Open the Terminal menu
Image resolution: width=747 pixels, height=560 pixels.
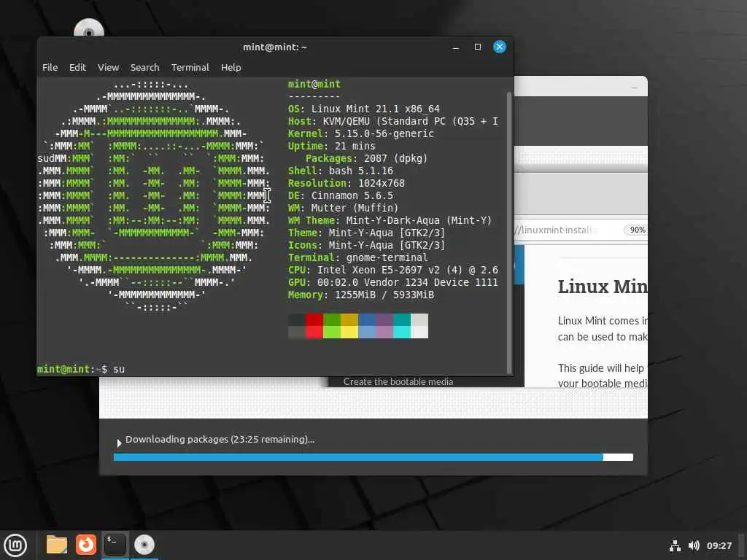(x=190, y=68)
